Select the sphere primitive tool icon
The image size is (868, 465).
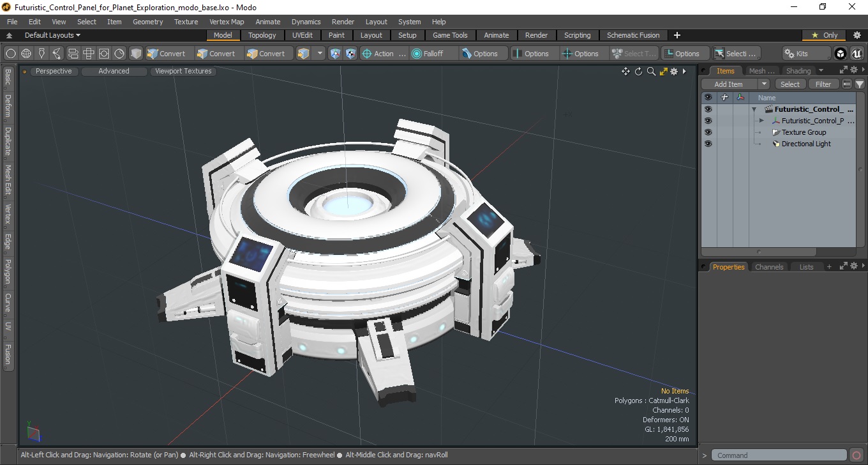click(x=11, y=54)
